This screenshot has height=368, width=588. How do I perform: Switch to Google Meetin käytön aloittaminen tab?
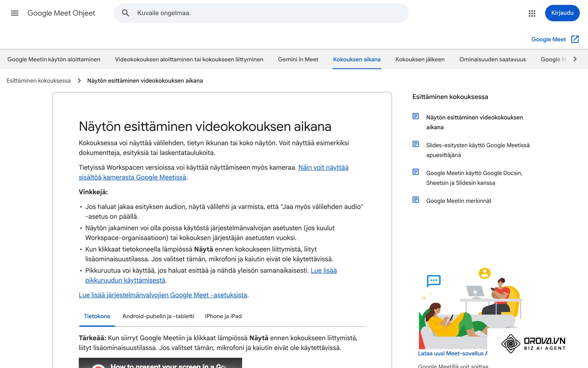[x=54, y=59]
